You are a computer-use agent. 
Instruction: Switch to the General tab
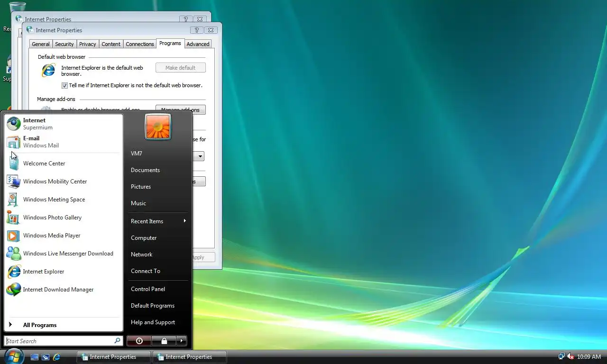[41, 44]
